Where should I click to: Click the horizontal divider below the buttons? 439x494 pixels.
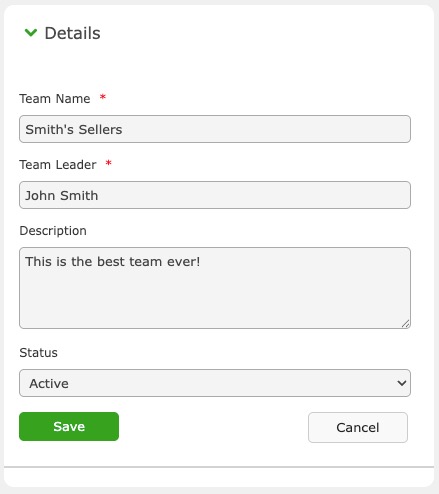(219, 467)
